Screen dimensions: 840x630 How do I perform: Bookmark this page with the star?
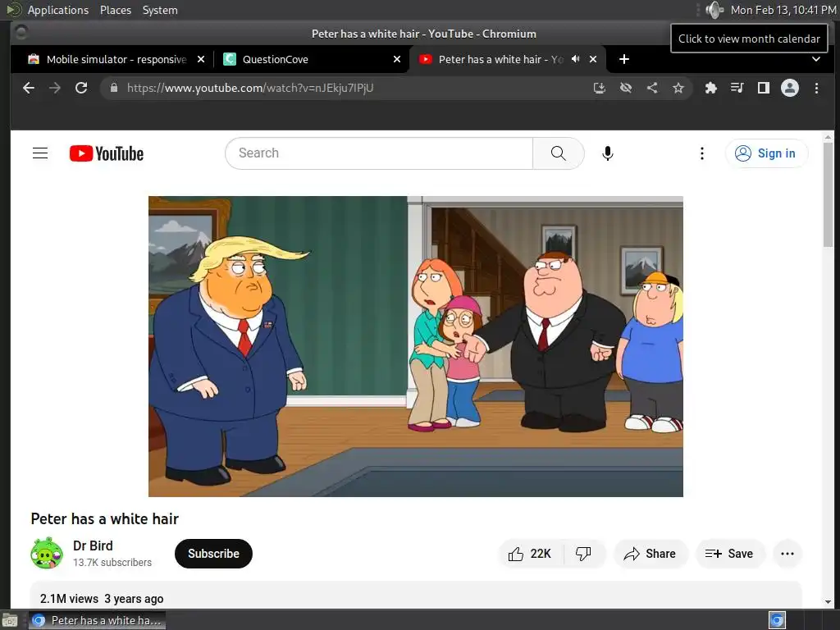tap(678, 88)
